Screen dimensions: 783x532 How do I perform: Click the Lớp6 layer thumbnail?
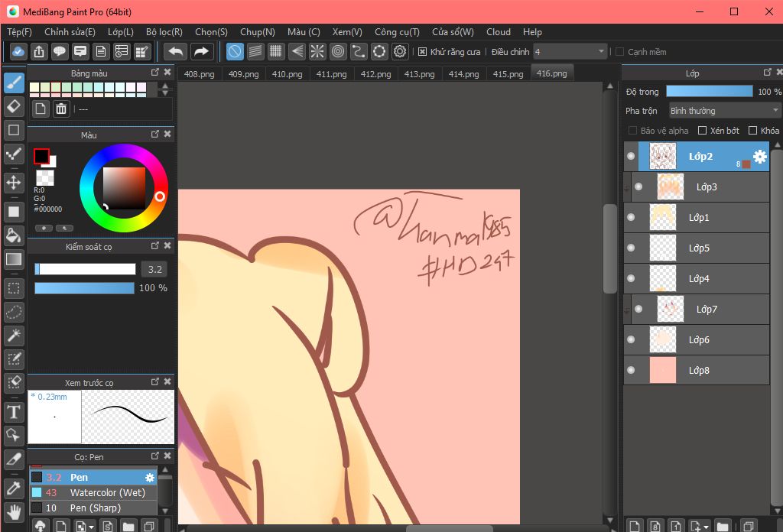[662, 340]
